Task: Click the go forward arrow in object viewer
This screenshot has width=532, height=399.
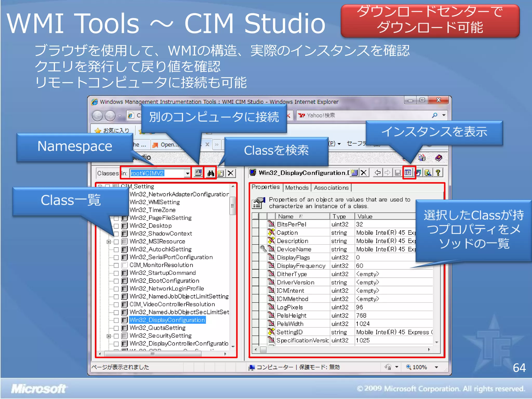Action: pyautogui.click(x=388, y=172)
